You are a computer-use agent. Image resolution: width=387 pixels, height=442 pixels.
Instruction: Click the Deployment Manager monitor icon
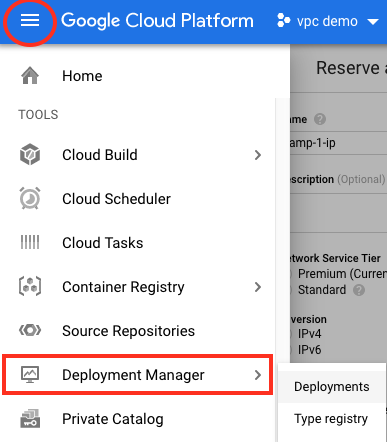(30, 375)
